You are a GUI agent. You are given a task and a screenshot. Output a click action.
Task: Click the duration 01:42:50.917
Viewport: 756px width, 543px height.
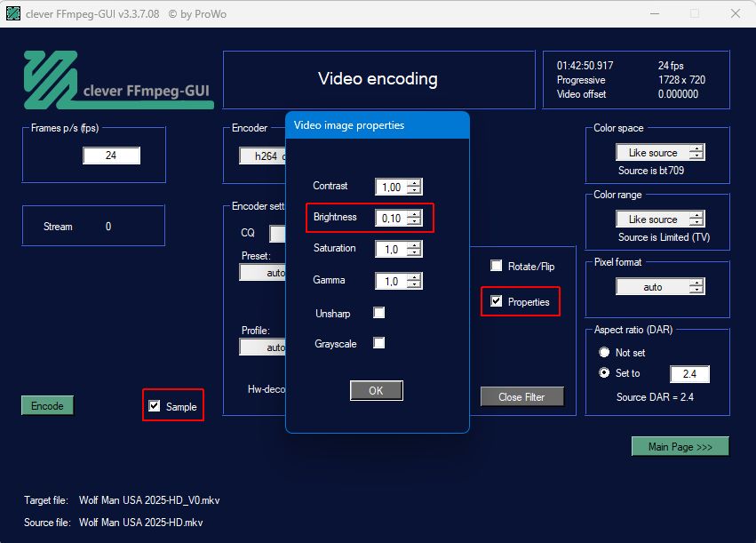pyautogui.click(x=585, y=65)
